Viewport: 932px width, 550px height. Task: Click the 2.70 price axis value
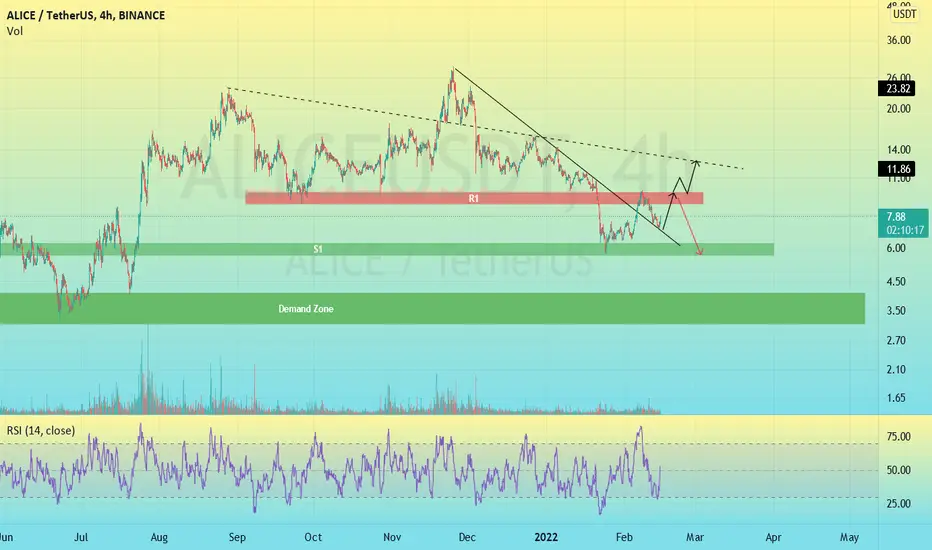click(x=896, y=340)
